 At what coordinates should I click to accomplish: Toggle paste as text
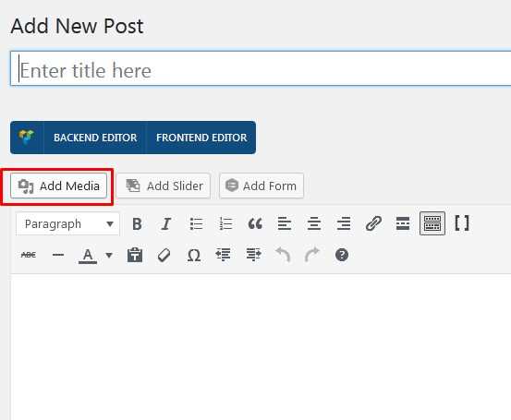[x=135, y=255]
